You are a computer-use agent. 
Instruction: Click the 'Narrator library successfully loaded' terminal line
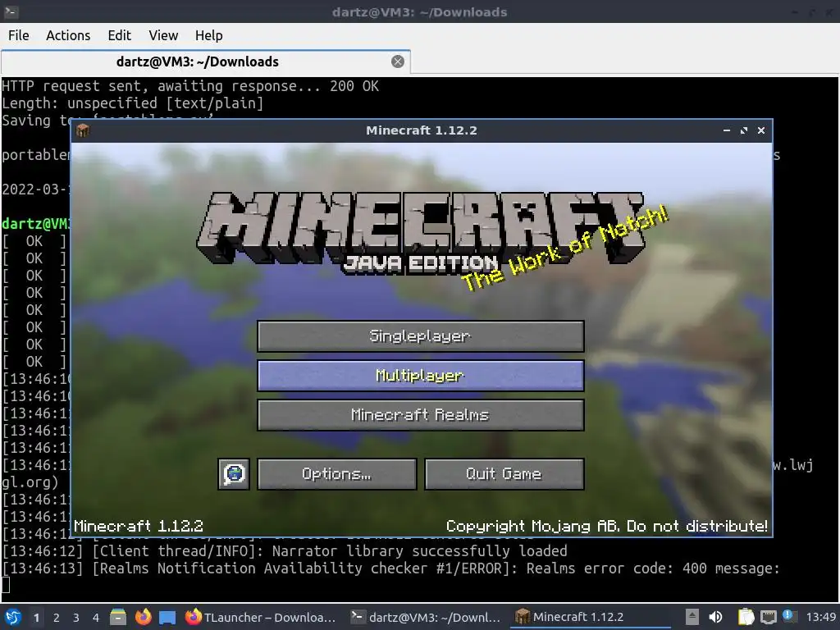[x=285, y=551]
